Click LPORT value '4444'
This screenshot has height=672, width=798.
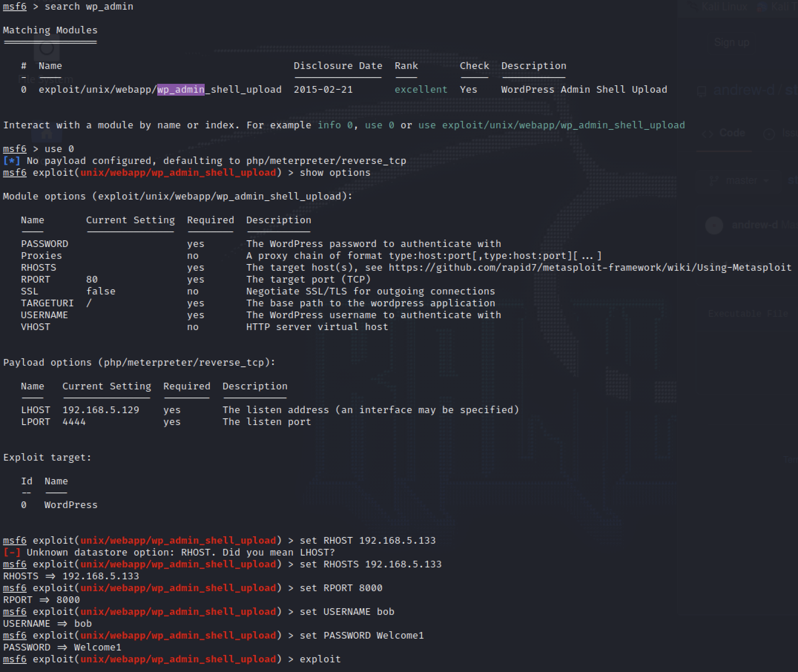coord(74,422)
